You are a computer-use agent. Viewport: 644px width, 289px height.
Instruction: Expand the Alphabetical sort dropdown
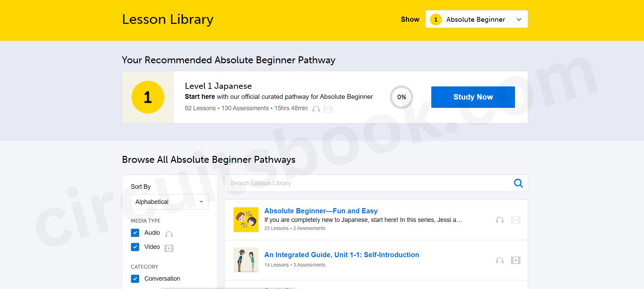[x=169, y=202]
